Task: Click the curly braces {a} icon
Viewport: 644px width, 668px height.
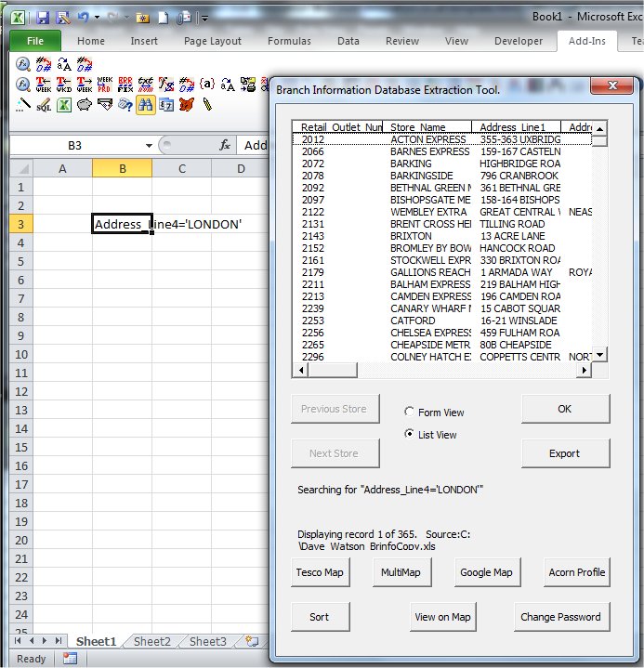Action: [207, 84]
